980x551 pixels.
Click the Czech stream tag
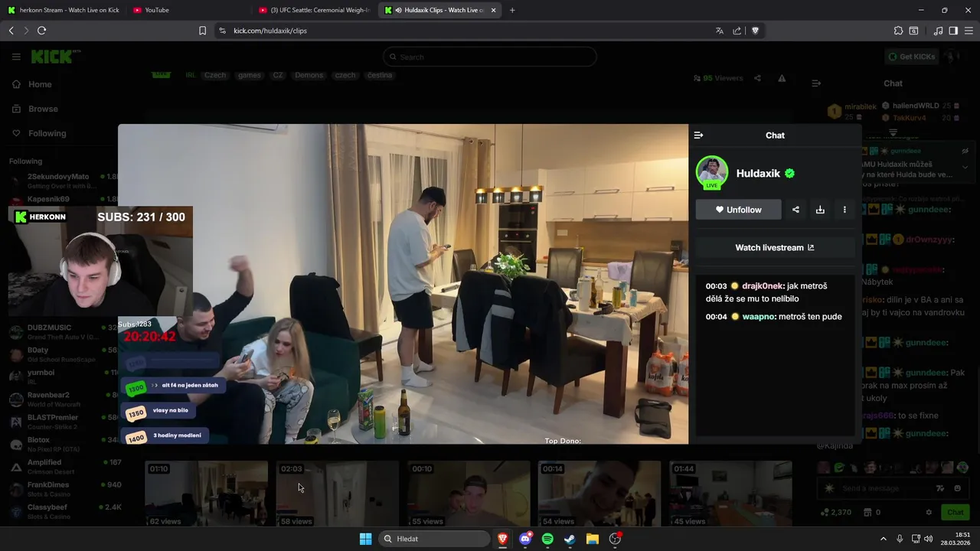tap(215, 75)
